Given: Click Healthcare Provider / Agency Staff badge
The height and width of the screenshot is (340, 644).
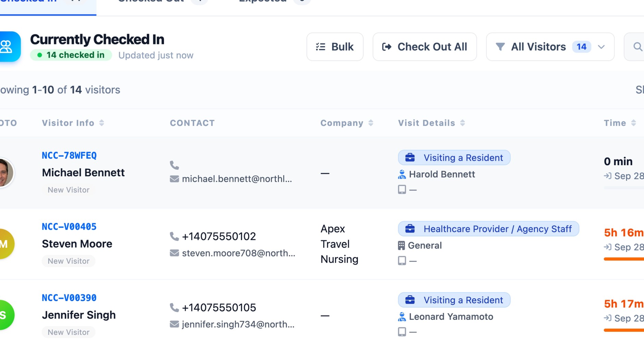Looking at the screenshot, I should [x=488, y=229].
